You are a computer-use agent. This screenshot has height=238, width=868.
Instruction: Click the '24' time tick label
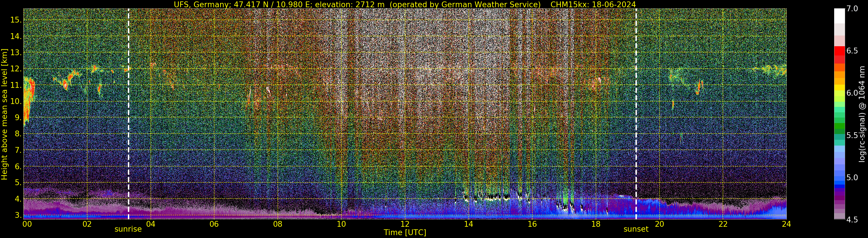point(786,224)
